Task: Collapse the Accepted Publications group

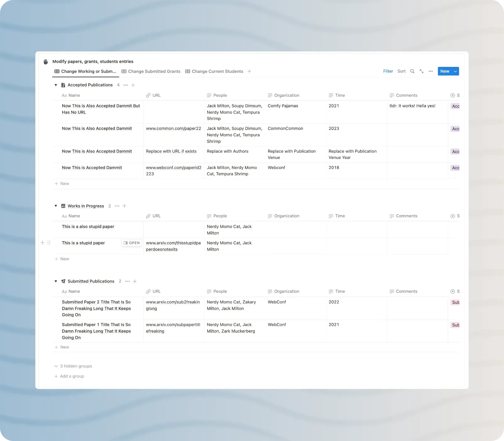Action: click(56, 85)
